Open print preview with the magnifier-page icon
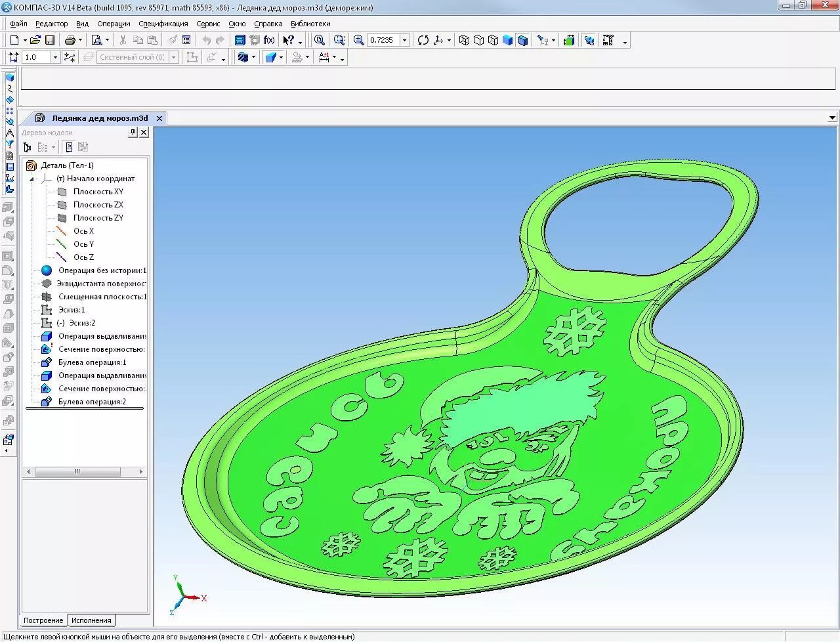 click(96, 40)
